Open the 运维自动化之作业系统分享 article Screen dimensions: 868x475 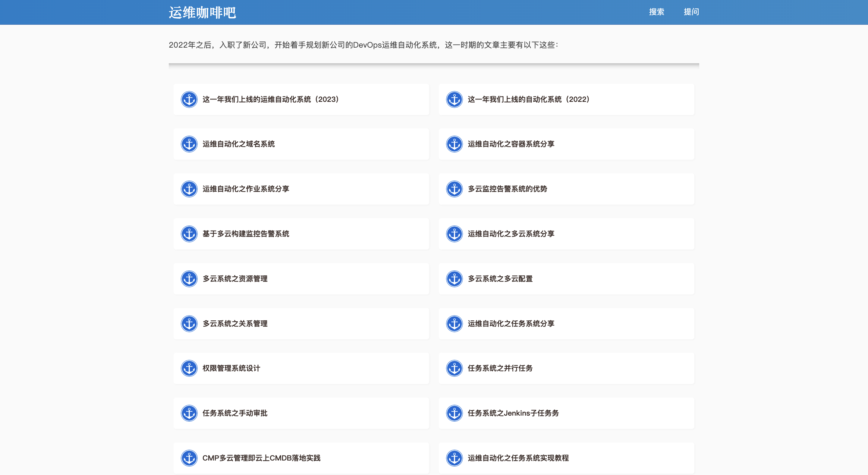click(246, 189)
